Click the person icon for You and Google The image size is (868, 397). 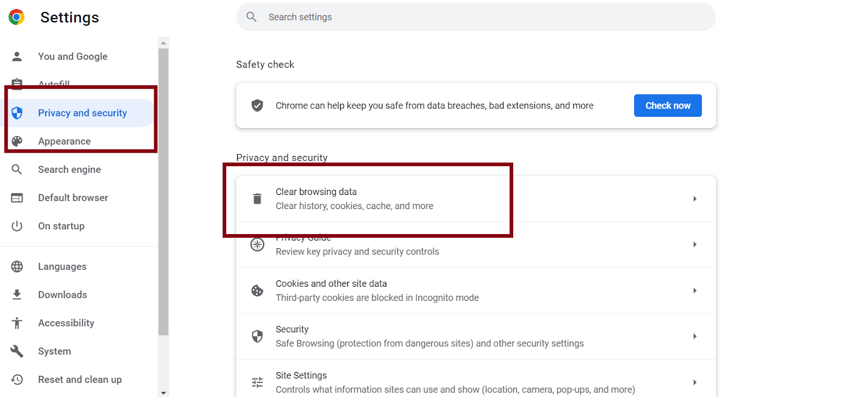point(17,56)
